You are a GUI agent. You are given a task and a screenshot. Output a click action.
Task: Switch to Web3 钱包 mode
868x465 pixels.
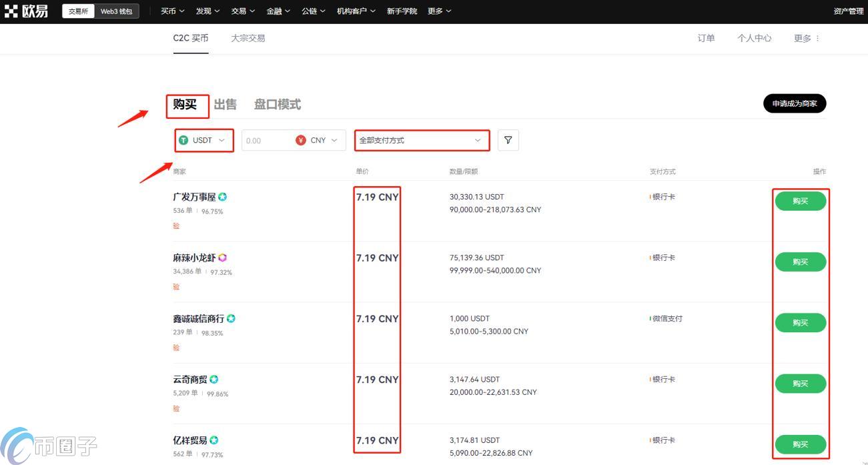tap(115, 11)
